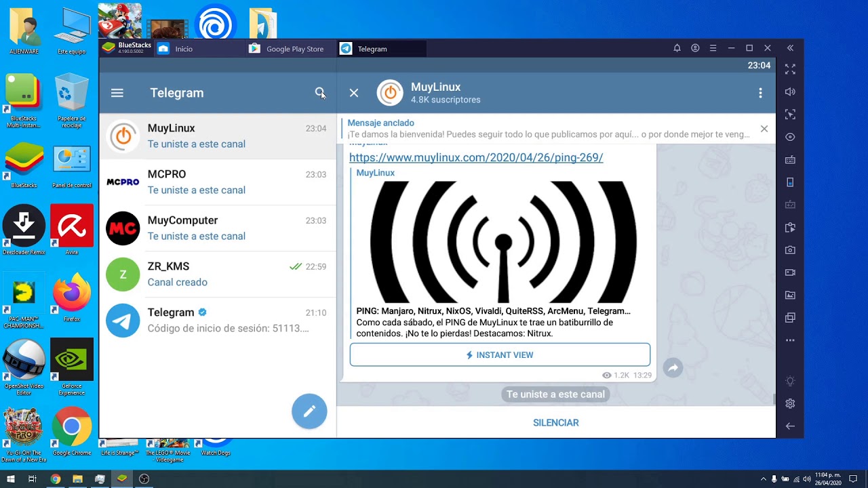
Task: Open the Telegram official chat
Action: (x=218, y=321)
